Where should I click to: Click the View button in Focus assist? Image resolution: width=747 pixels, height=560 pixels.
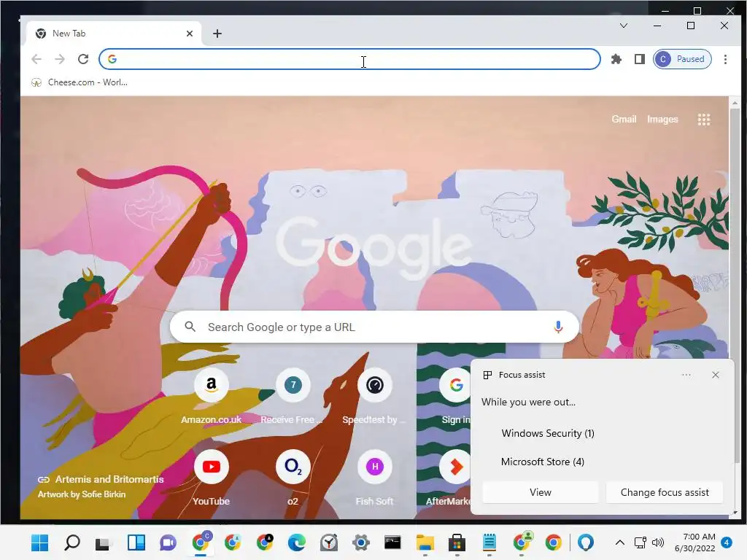click(x=541, y=492)
